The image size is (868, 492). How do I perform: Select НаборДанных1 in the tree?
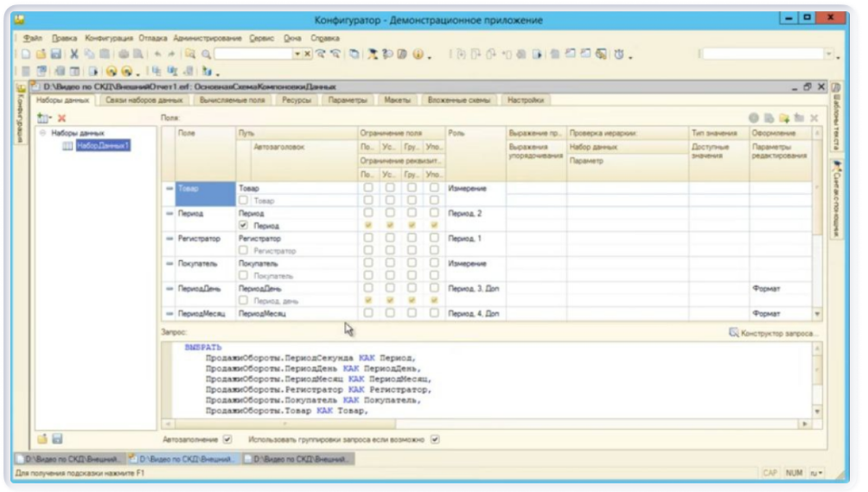103,145
